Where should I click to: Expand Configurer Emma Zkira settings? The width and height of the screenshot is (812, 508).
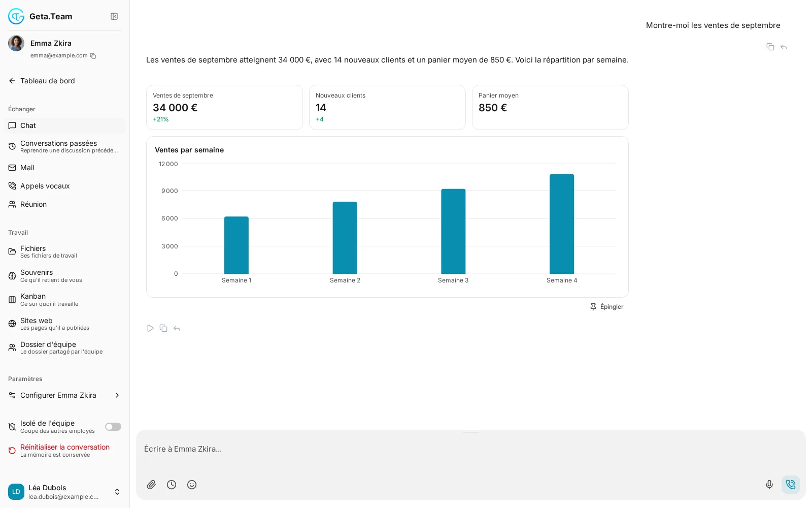pos(64,395)
